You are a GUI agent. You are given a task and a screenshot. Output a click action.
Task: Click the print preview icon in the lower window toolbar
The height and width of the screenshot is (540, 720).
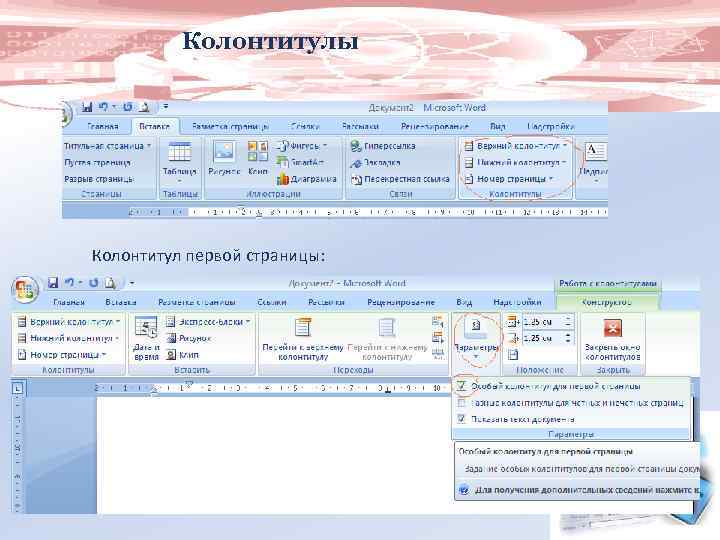pos(110,283)
